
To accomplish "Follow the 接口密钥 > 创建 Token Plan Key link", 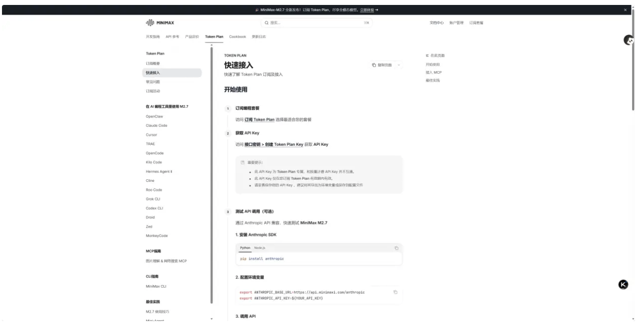I will [274, 144].
